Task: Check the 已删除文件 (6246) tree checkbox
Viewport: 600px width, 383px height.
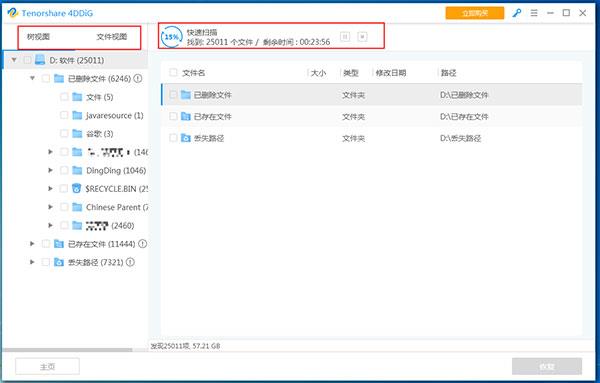Action: pos(46,78)
